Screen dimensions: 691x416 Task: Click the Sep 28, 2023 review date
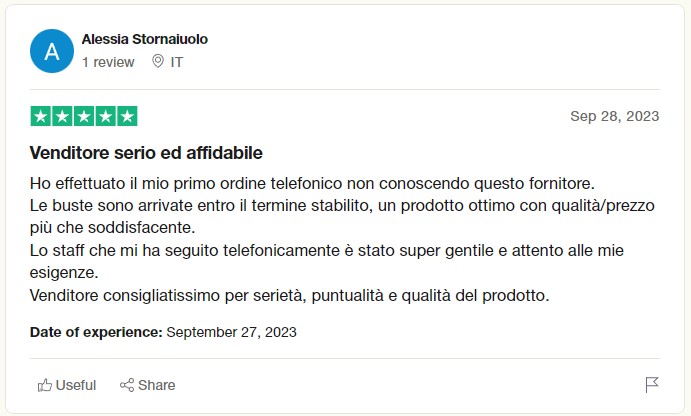(615, 116)
